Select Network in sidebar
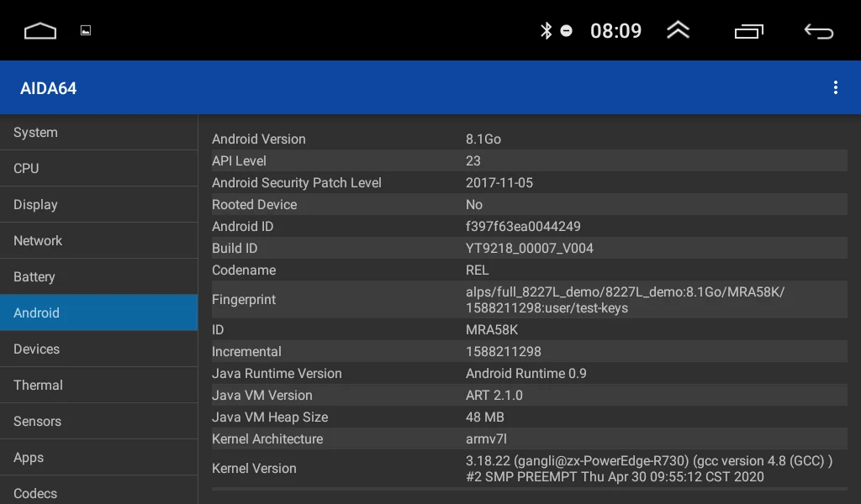 point(99,241)
